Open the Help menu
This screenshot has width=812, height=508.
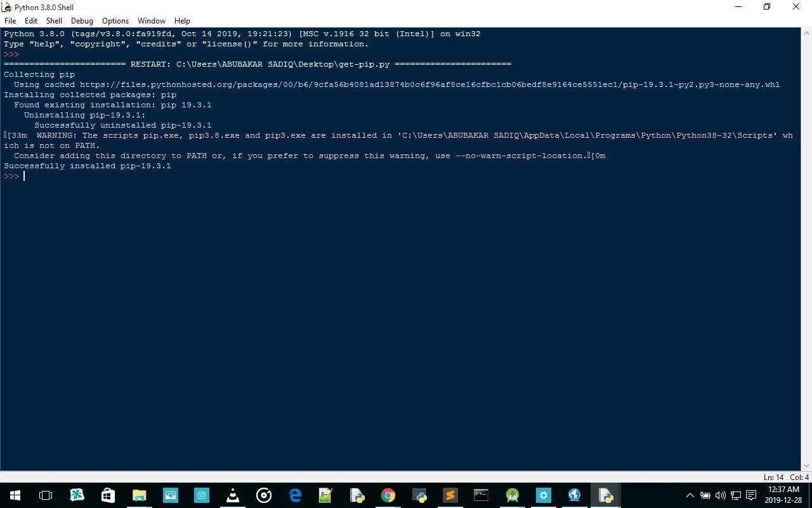point(182,21)
